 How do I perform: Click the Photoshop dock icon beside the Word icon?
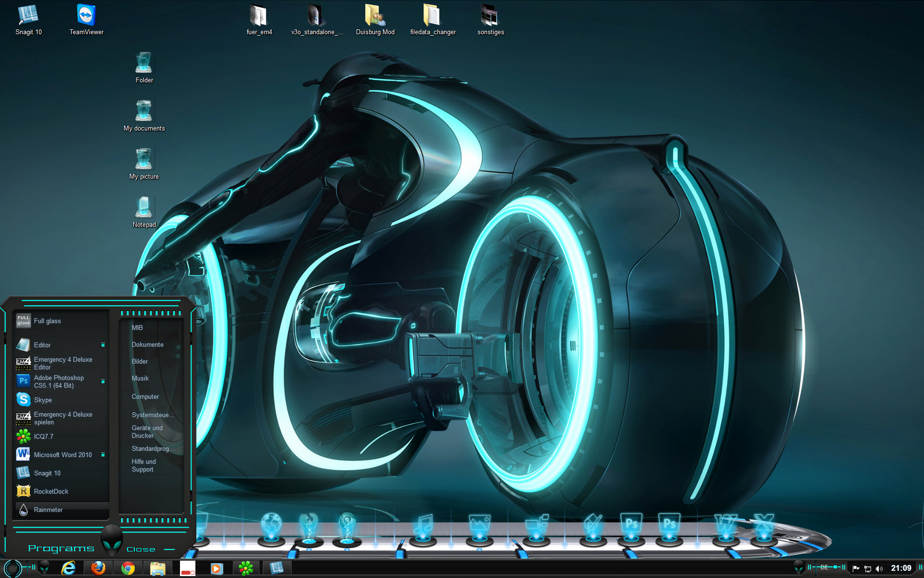[669, 529]
